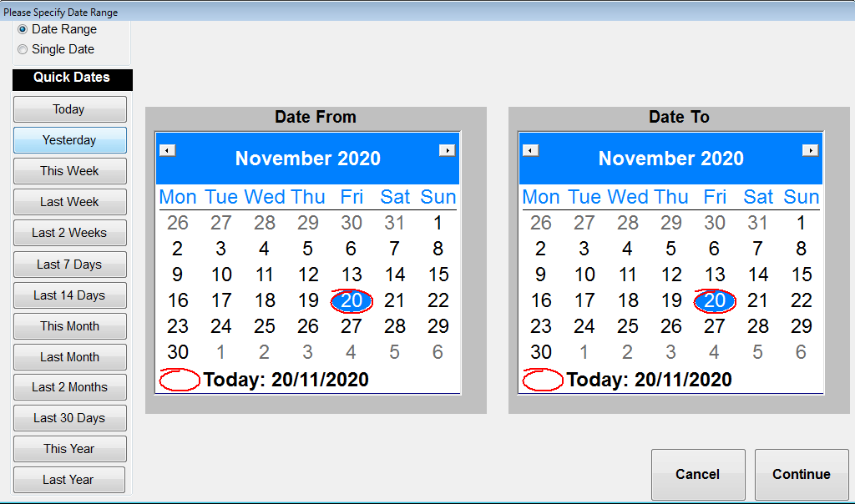
Task: Select the Last Month quick date
Action: pyautogui.click(x=69, y=356)
